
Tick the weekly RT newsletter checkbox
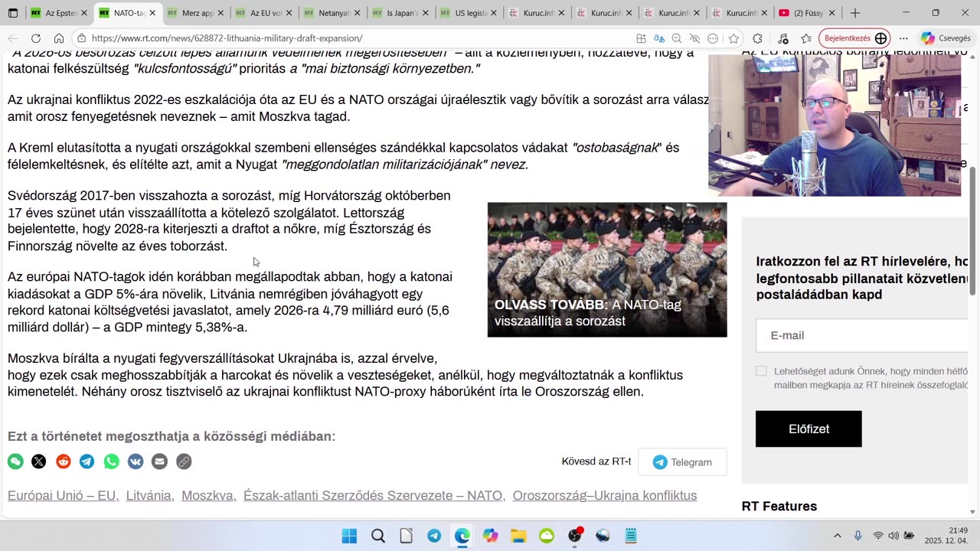click(761, 371)
